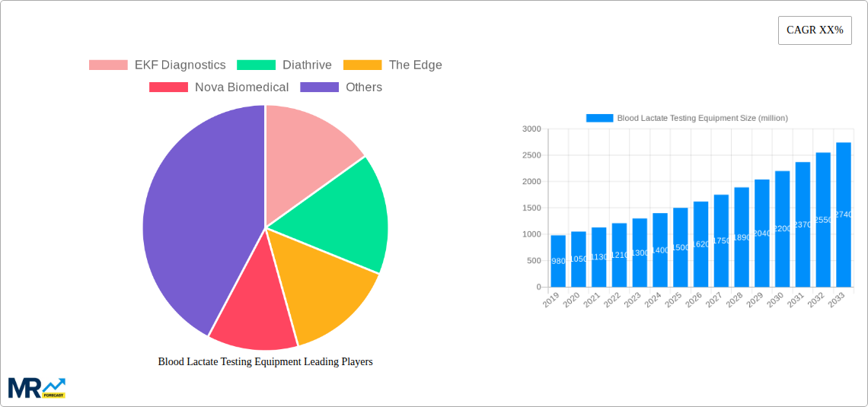Image resolution: width=868 pixels, height=407 pixels.
Task: Click the 2500 y-axis label
Action: pyautogui.click(x=531, y=155)
